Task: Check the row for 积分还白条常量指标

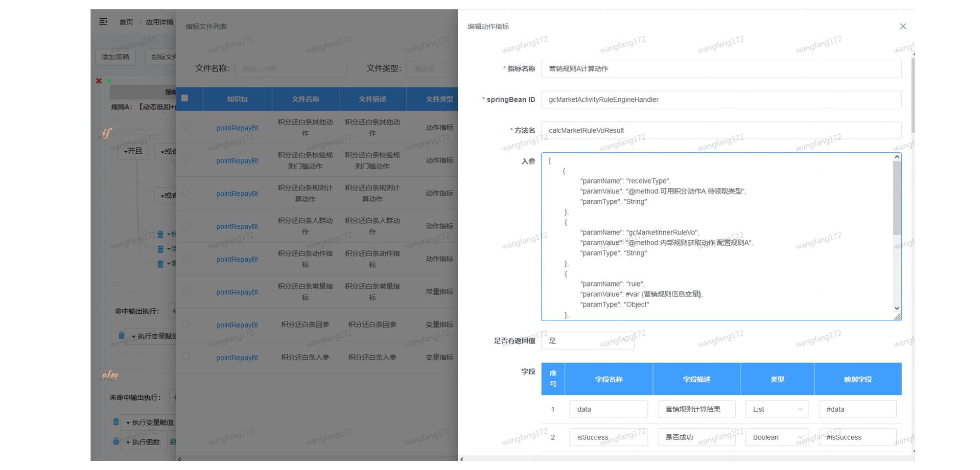Action: (186, 290)
